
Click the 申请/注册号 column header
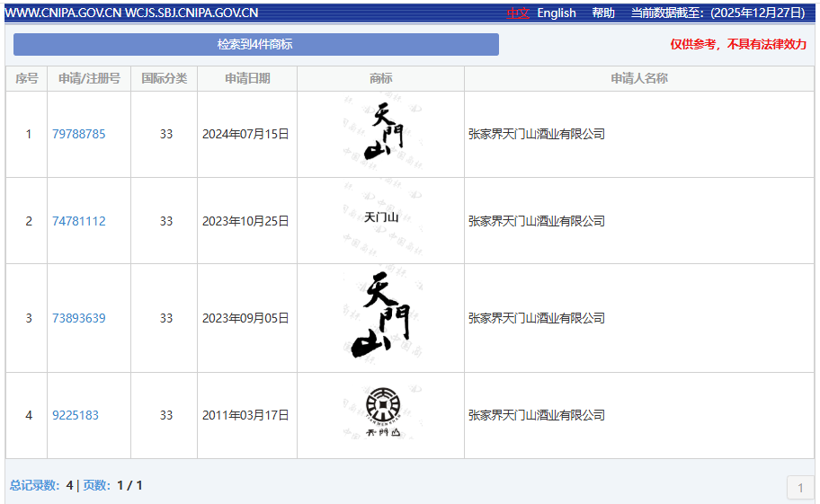(x=89, y=78)
